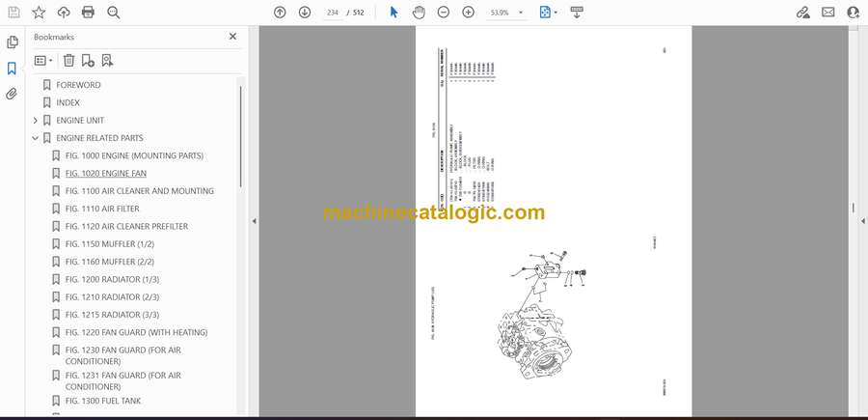The height and width of the screenshot is (420, 868).
Task: Go to FIG. 1231 FAN GUARD bookmark
Action: click(123, 381)
